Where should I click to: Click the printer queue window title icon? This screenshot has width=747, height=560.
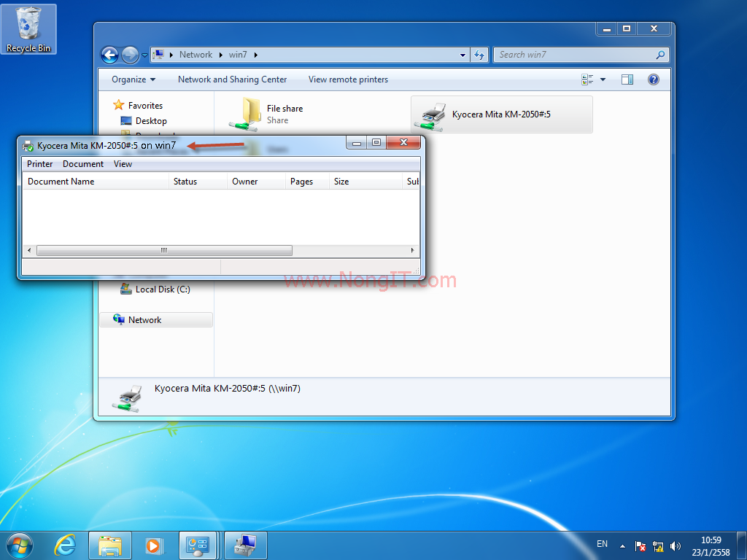28,146
